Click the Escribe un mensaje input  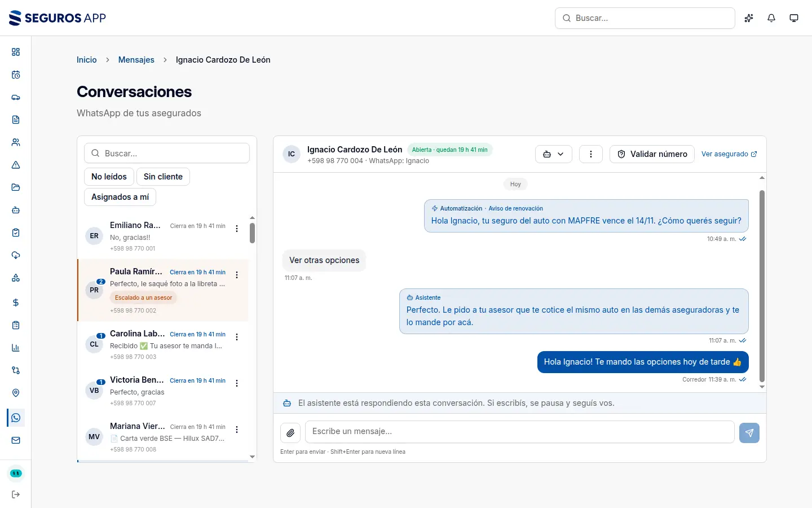pos(520,432)
